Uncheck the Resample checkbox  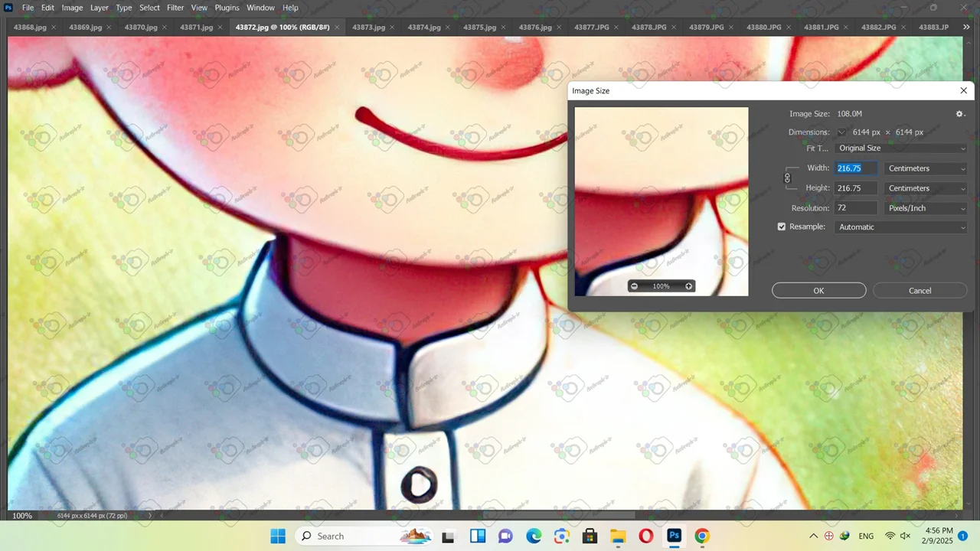pos(782,227)
